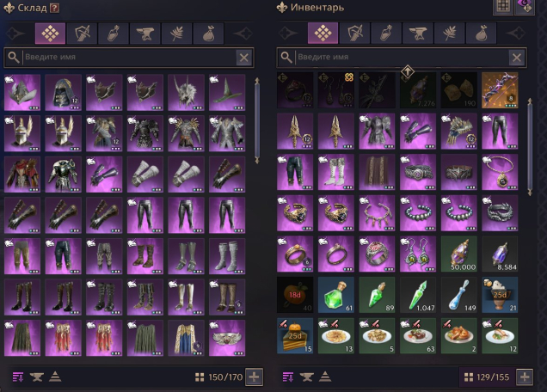Image resolution: width=547 pixels, height=392 pixels.
Task: Click previous category arrow in inventory tabs
Action: 288,34
